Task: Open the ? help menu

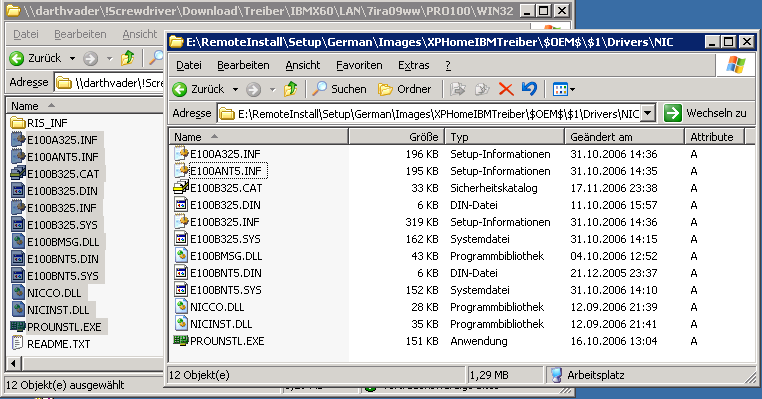Action: click(448, 65)
